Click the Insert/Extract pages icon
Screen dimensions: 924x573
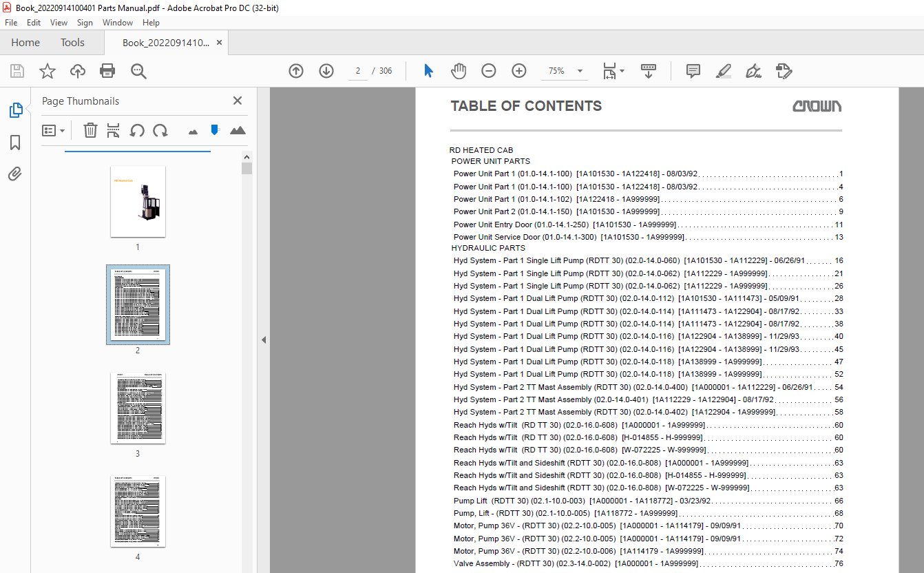click(x=114, y=130)
